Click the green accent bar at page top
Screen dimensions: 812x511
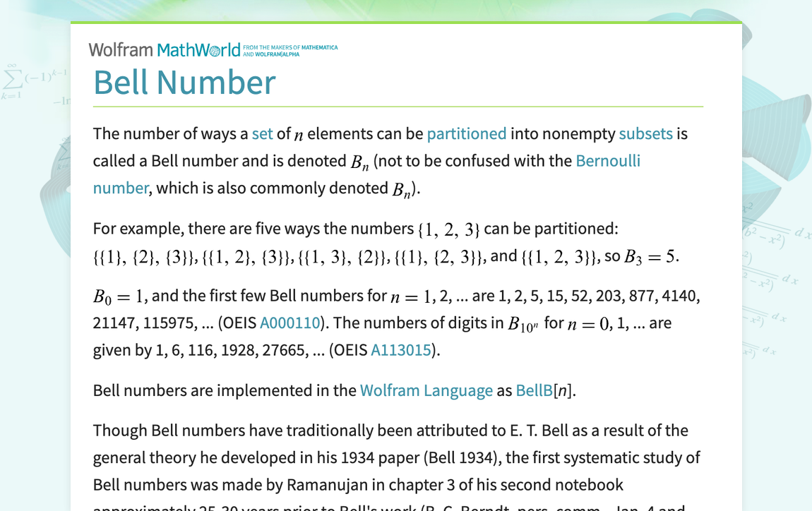click(x=406, y=23)
